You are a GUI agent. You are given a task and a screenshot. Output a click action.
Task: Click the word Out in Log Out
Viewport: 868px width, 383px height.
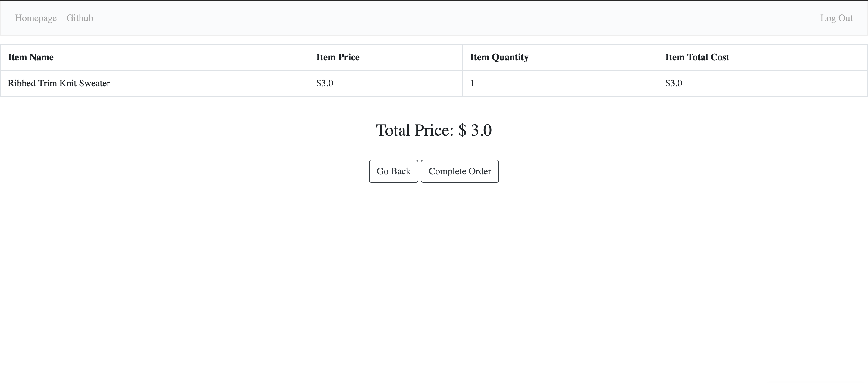pyautogui.click(x=845, y=18)
